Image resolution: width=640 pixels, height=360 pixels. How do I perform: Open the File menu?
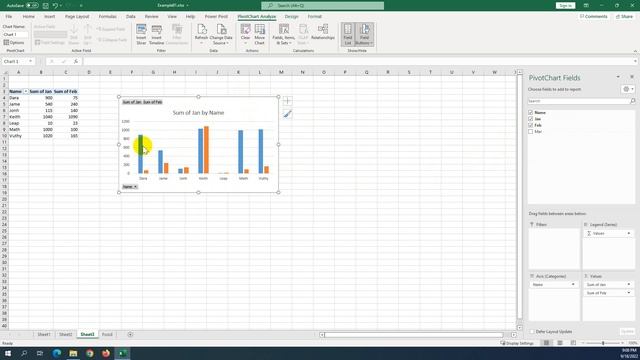tap(9, 16)
